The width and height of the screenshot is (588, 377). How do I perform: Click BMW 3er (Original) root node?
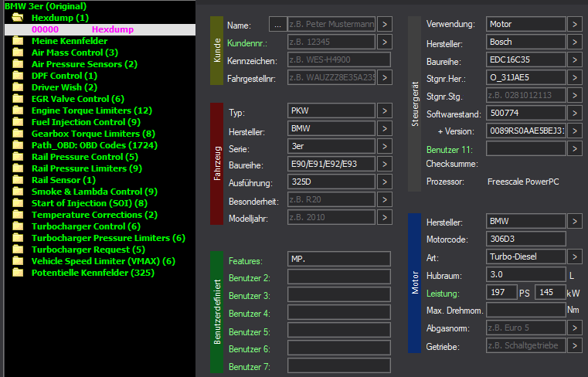coord(46,6)
